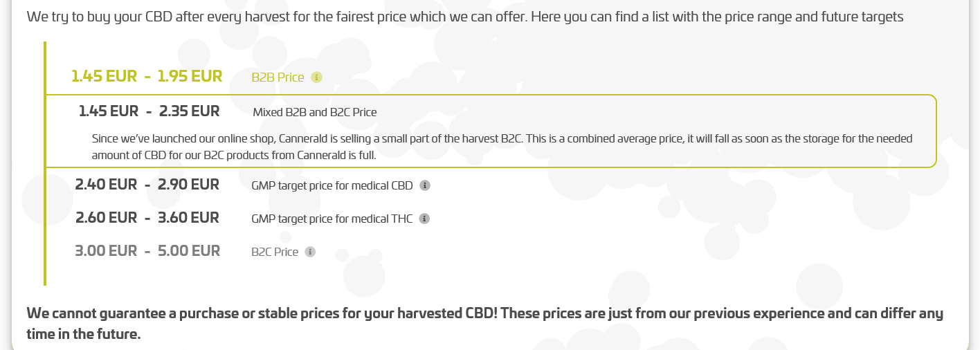This screenshot has width=980, height=350.
Task: Select GMP target price for medical CBD text
Action: point(332,185)
